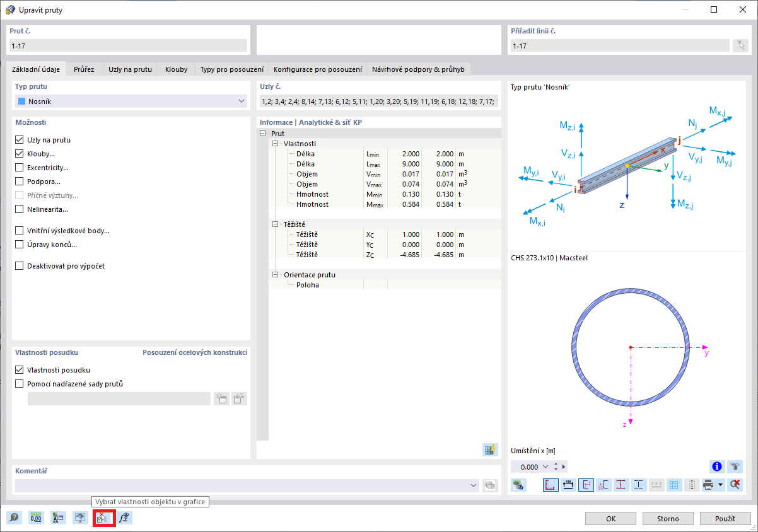Switch to the 'Průřez' tab
This screenshot has width=758, height=532.
click(x=84, y=69)
